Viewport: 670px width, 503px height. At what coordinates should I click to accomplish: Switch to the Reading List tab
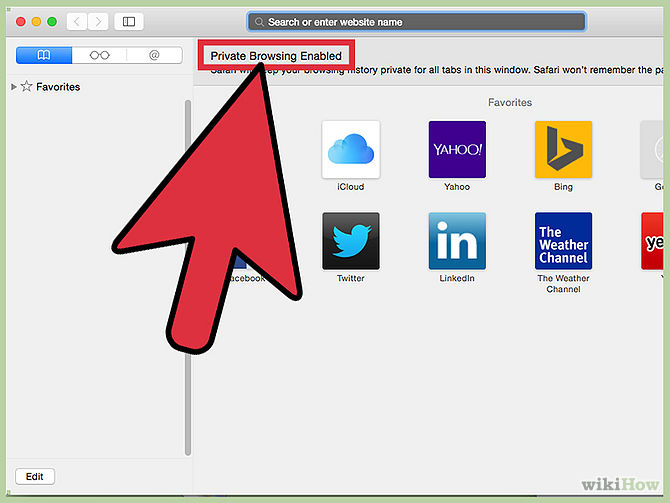(99, 56)
